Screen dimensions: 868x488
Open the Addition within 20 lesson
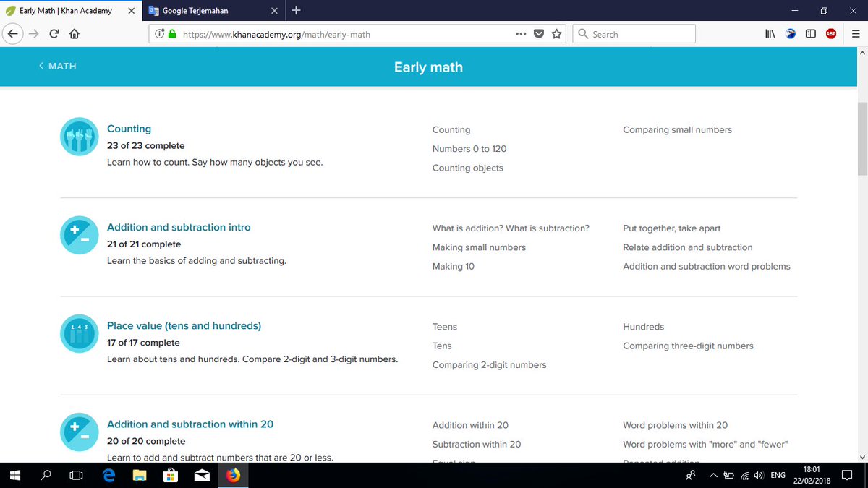click(470, 425)
